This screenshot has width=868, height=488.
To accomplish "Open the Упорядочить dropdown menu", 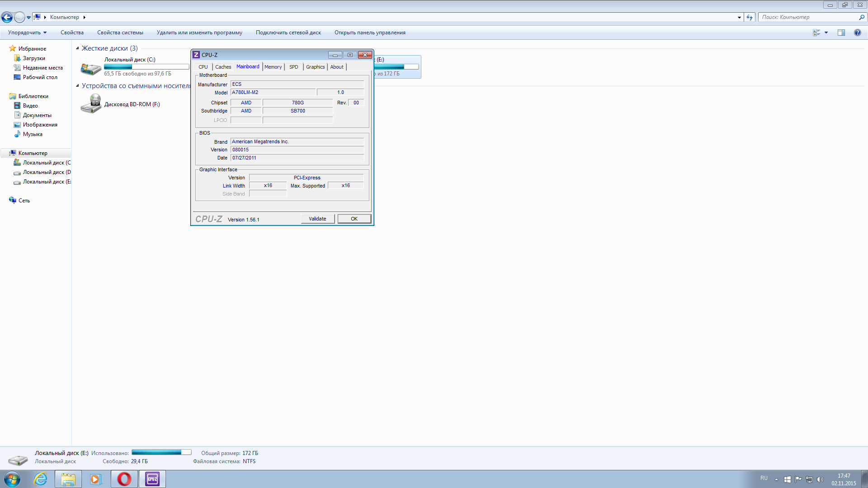I will (27, 33).
